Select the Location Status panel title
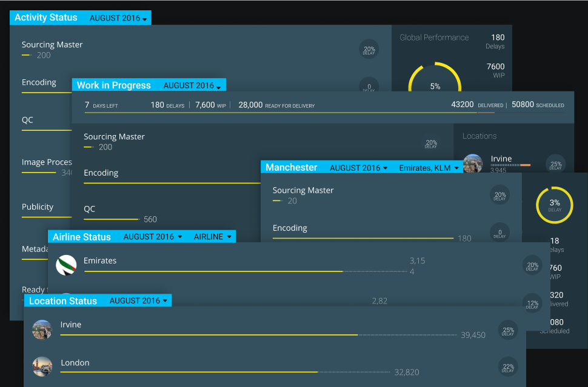Screen dimensions: 588x387 coord(63,301)
